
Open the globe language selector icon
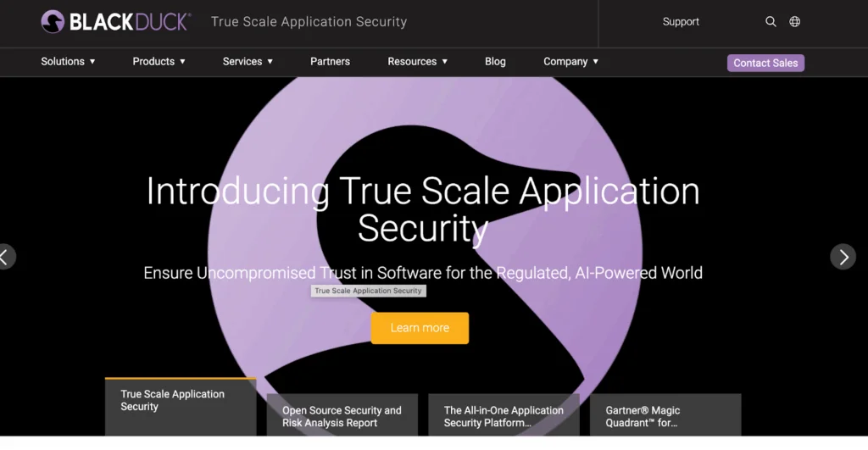[x=794, y=21]
